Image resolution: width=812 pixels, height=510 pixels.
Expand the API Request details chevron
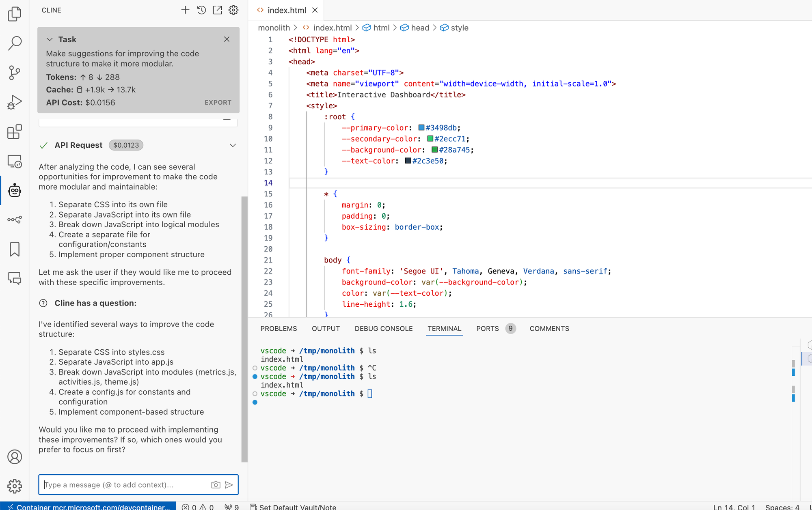[x=233, y=145]
